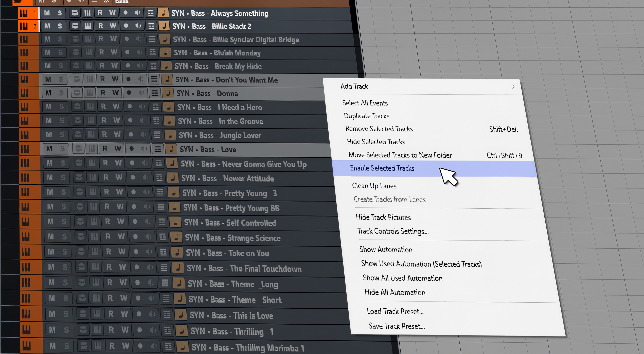The width and height of the screenshot is (644, 354).
Task: Open Track Controls Settings dialog
Action: [x=393, y=231]
